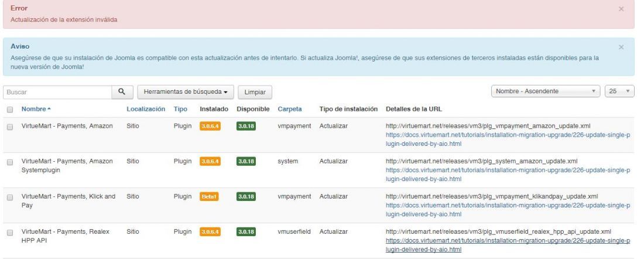Open the 25 items-per-page dropdown
Image resolution: width=644 pixels, height=259 pixels.
(x=619, y=91)
